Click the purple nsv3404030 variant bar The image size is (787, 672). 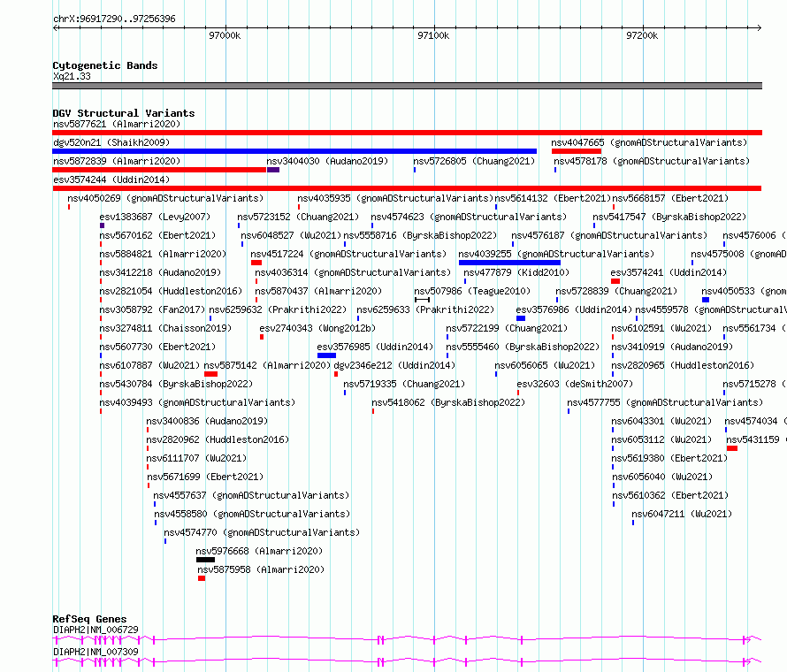pos(273,170)
